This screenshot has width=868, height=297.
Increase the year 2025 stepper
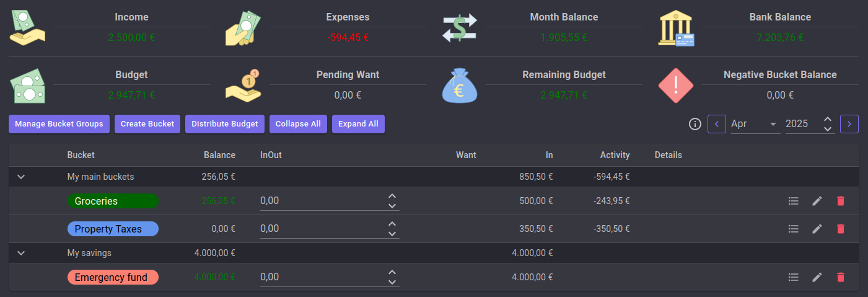coord(828,119)
